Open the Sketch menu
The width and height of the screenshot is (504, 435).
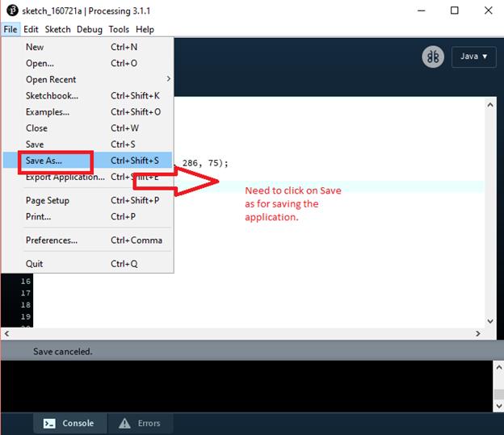click(57, 30)
